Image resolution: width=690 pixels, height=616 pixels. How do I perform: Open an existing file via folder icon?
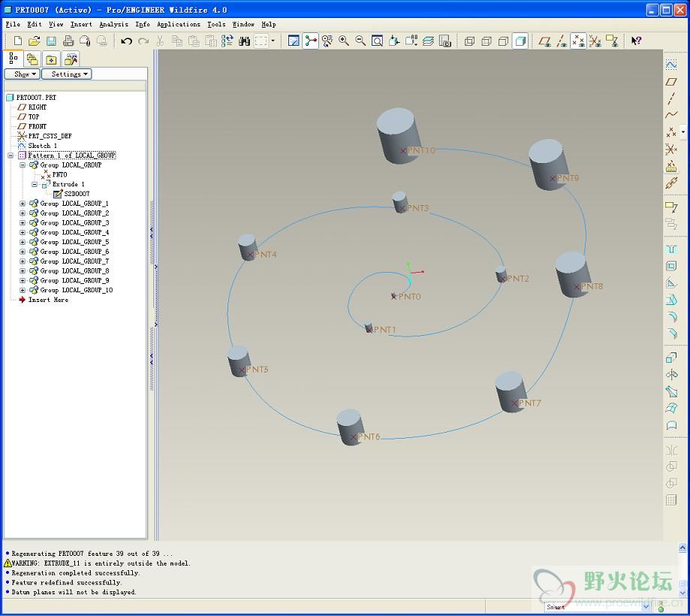click(x=35, y=41)
